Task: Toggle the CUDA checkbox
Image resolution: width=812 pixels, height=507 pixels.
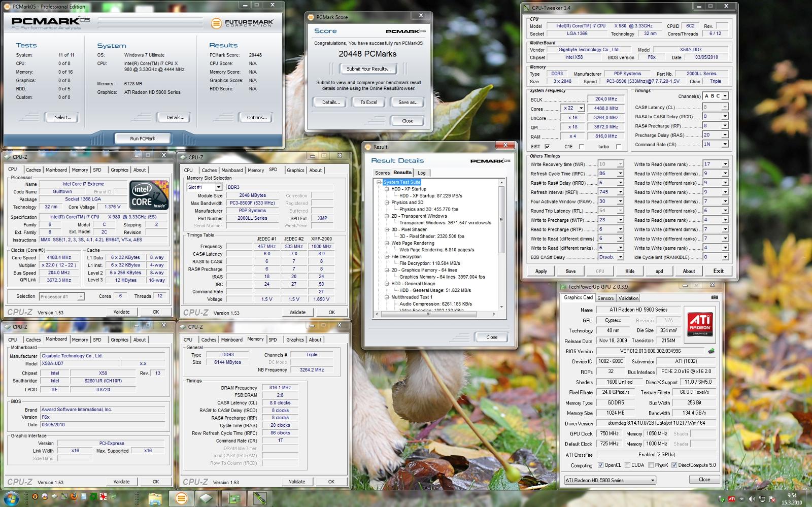Action: point(627,465)
